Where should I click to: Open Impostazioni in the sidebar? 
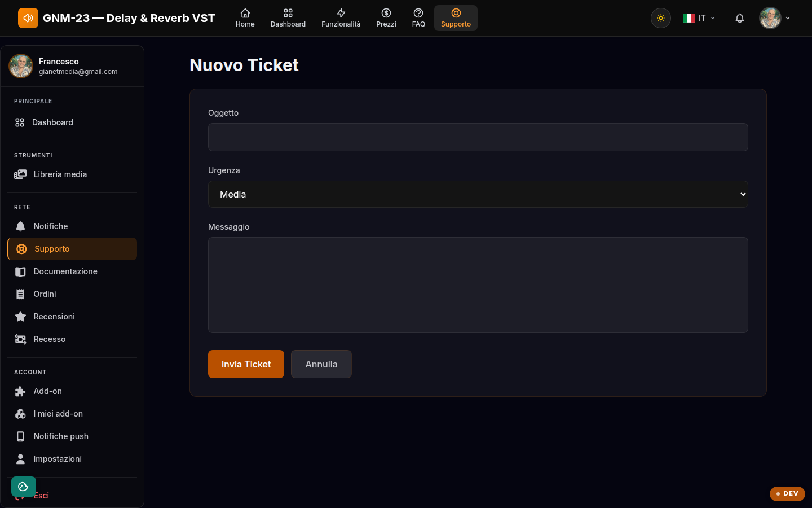coord(72,459)
